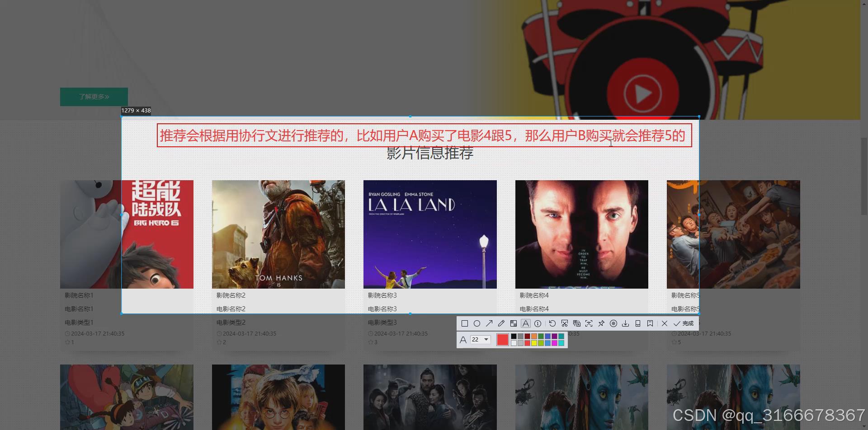The image size is (868, 430).
Task: Select the ellipse annotation tool
Action: (477, 323)
